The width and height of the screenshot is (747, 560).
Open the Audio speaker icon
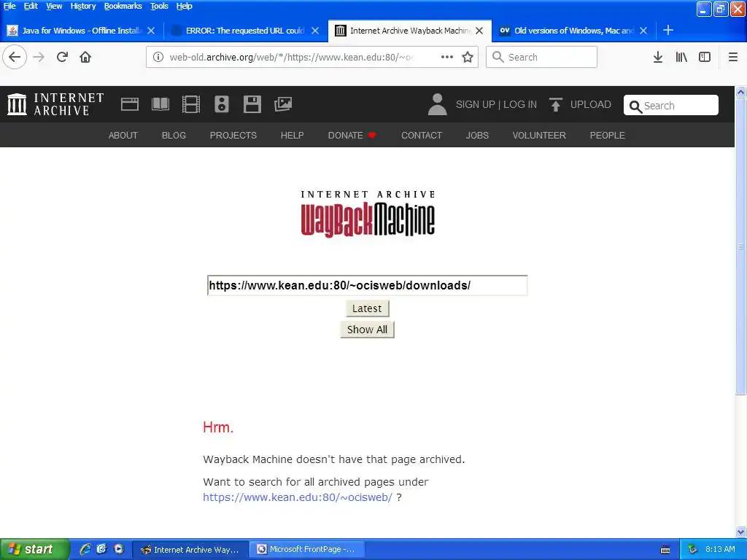pos(222,104)
